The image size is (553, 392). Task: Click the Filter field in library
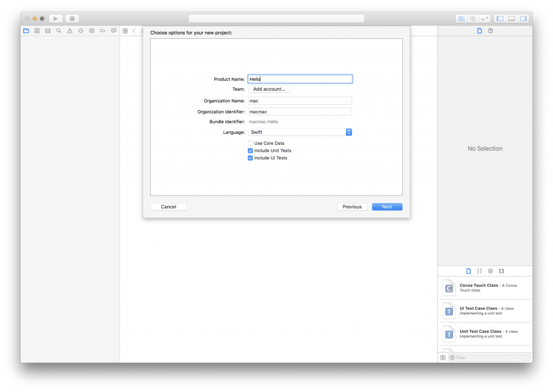[489, 358]
